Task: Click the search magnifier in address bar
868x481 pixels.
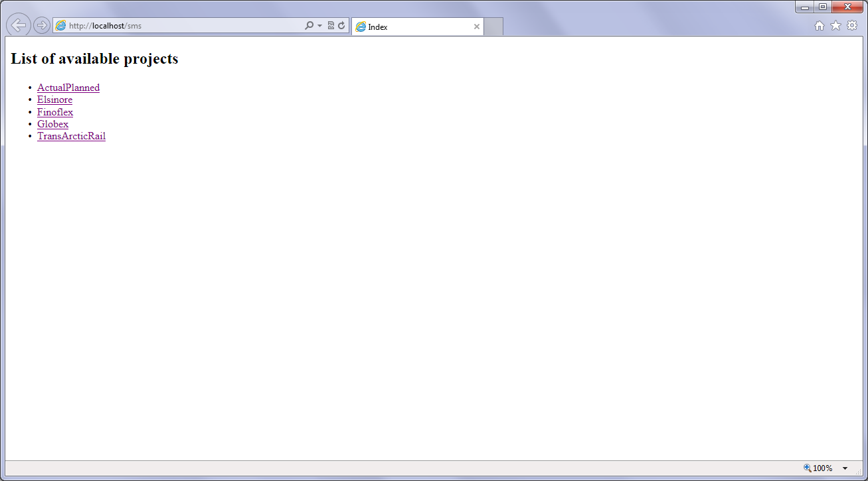Action: point(309,26)
